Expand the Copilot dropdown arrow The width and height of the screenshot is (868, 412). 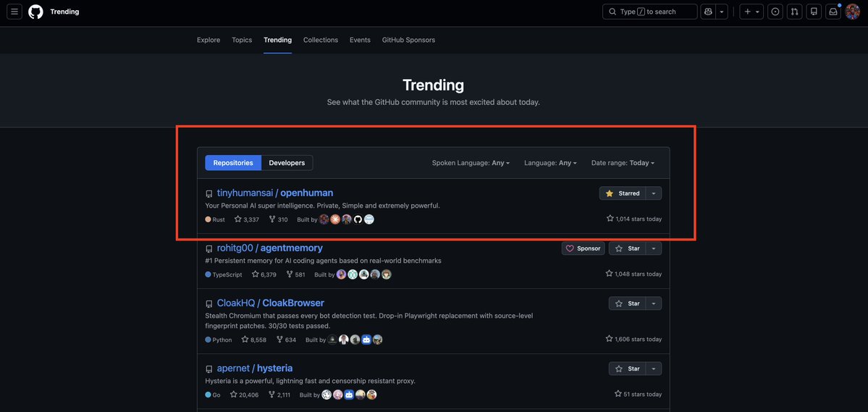pyautogui.click(x=722, y=12)
